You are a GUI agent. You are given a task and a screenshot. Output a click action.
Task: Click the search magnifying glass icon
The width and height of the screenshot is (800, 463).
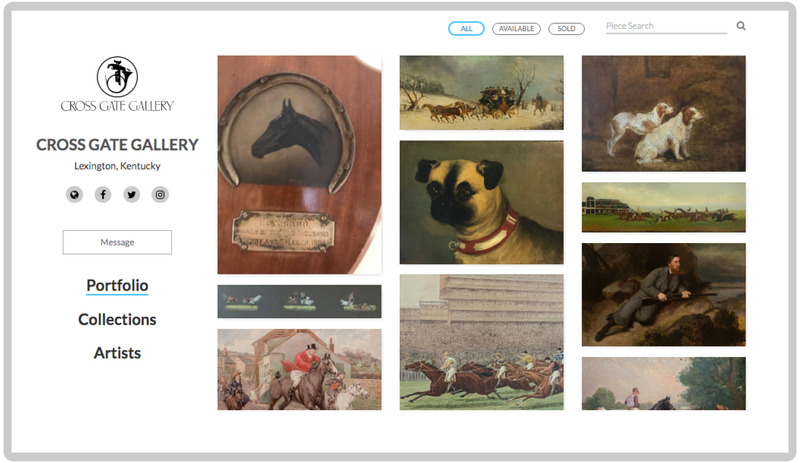pyautogui.click(x=741, y=26)
